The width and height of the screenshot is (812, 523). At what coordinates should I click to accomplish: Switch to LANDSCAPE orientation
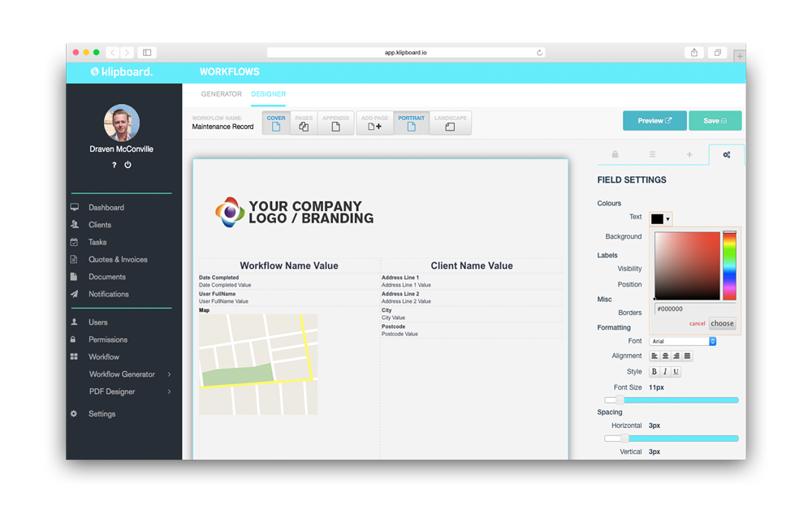click(x=451, y=122)
